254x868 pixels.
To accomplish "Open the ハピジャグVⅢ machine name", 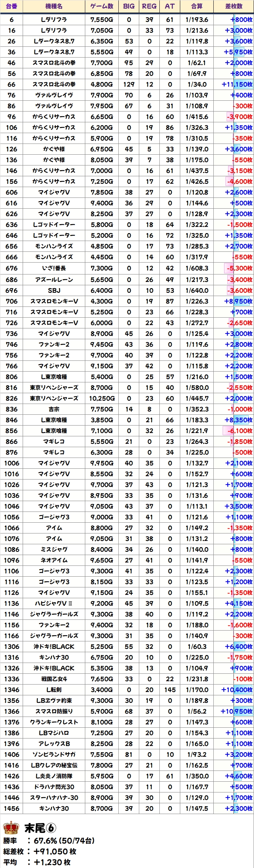I will coord(54,603).
